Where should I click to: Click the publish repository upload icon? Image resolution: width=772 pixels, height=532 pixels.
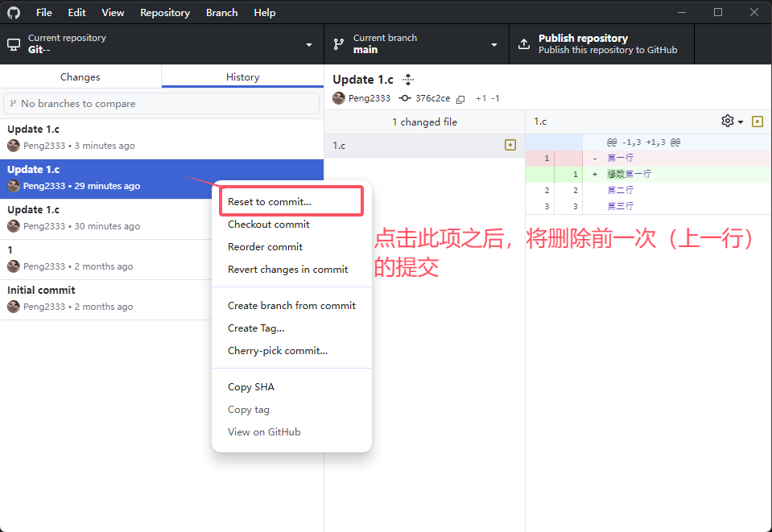coord(524,44)
